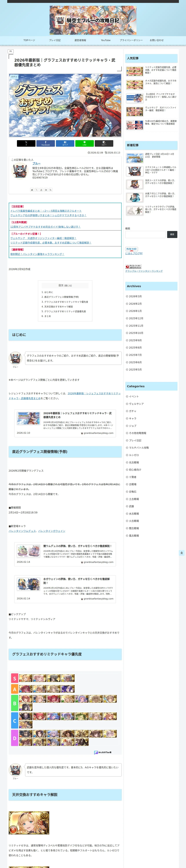Click the blog header logo banner
186x868 pixels.
[93, 20]
